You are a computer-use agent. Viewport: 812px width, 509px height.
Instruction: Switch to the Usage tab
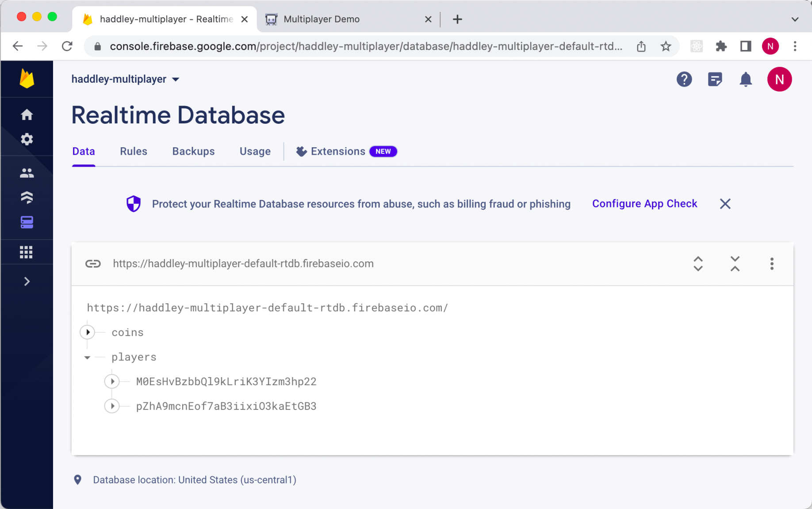tap(255, 151)
